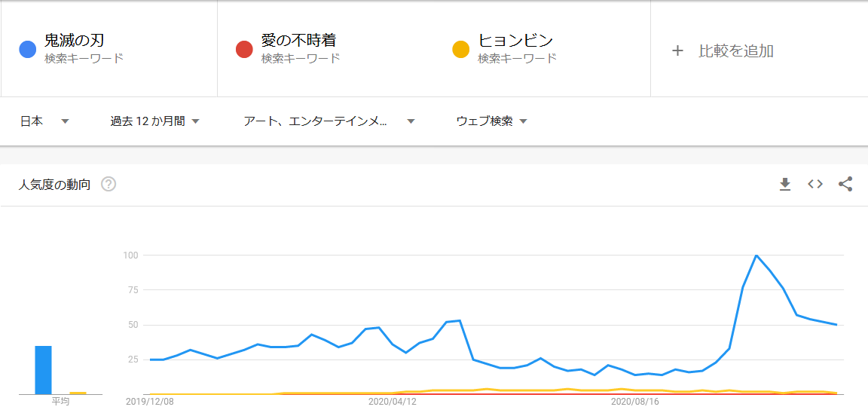Expand the 過去 12 か月間 time range
Viewport: 868px width, 410px height.
154,121
